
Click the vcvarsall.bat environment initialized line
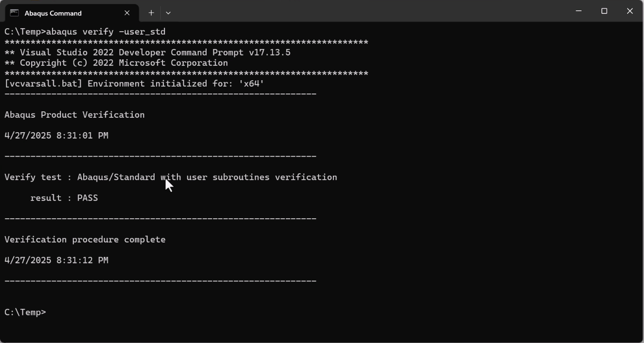134,84
